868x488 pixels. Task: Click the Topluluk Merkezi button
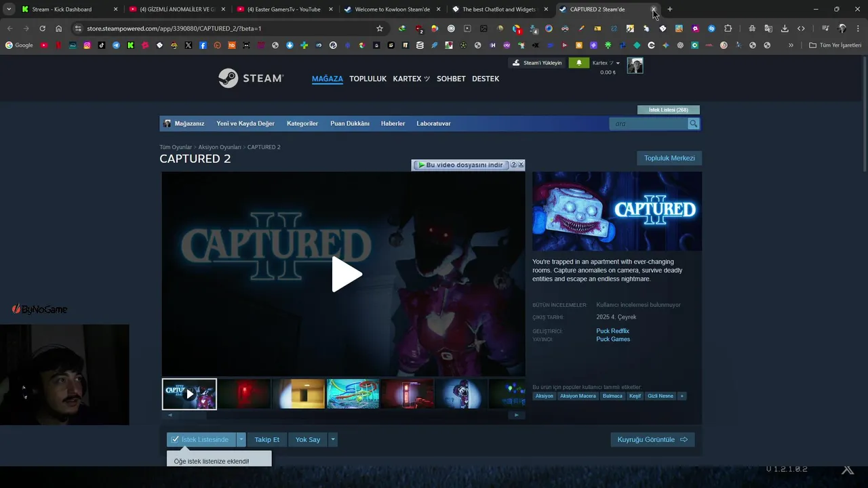pyautogui.click(x=669, y=158)
